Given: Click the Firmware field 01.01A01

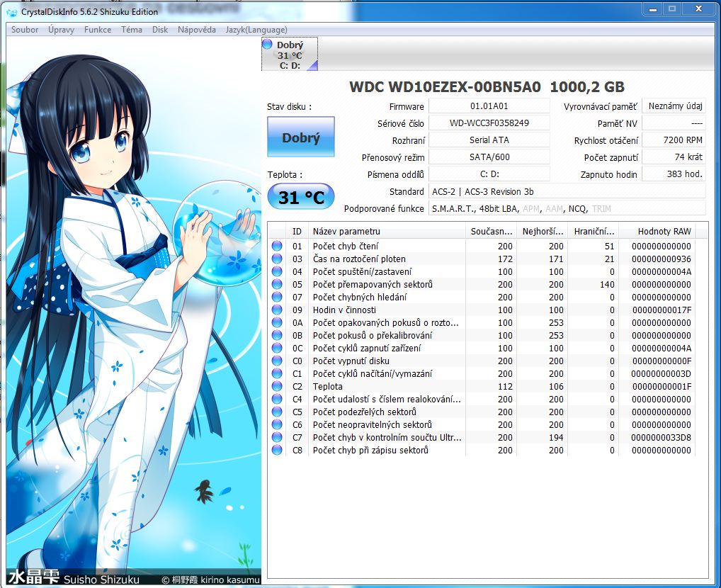Looking at the screenshot, I should click(489, 106).
